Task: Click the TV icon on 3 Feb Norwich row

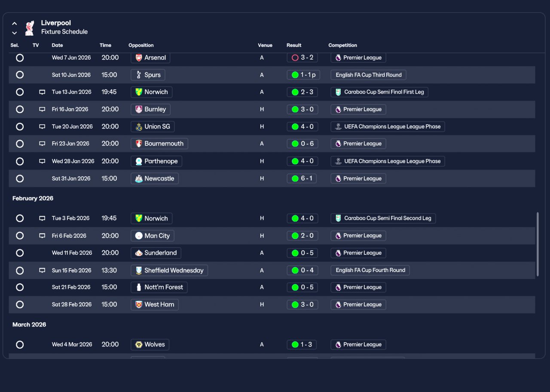Action: coord(42,218)
